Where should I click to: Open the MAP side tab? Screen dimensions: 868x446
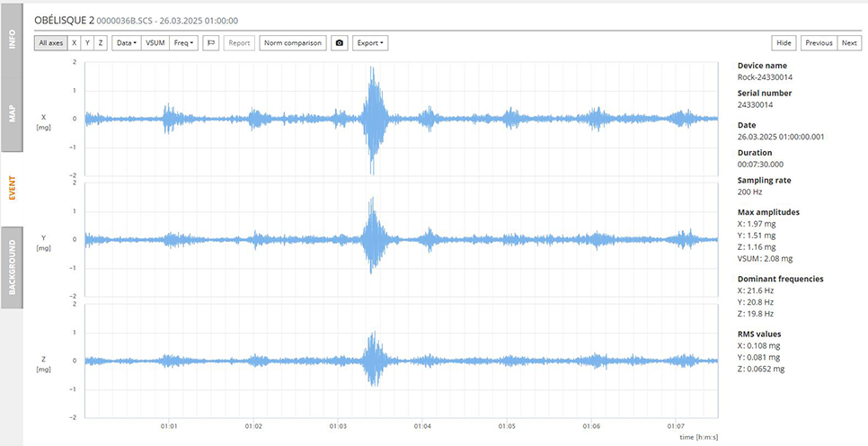pyautogui.click(x=12, y=114)
